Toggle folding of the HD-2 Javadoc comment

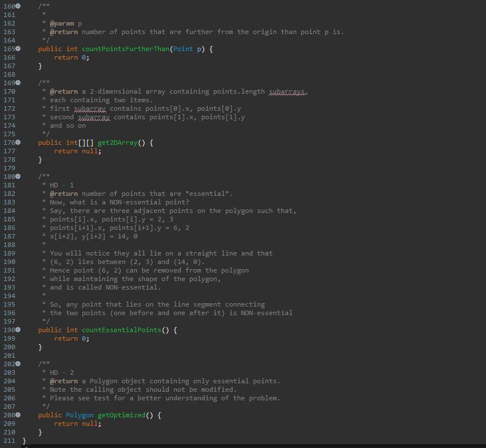point(18,364)
